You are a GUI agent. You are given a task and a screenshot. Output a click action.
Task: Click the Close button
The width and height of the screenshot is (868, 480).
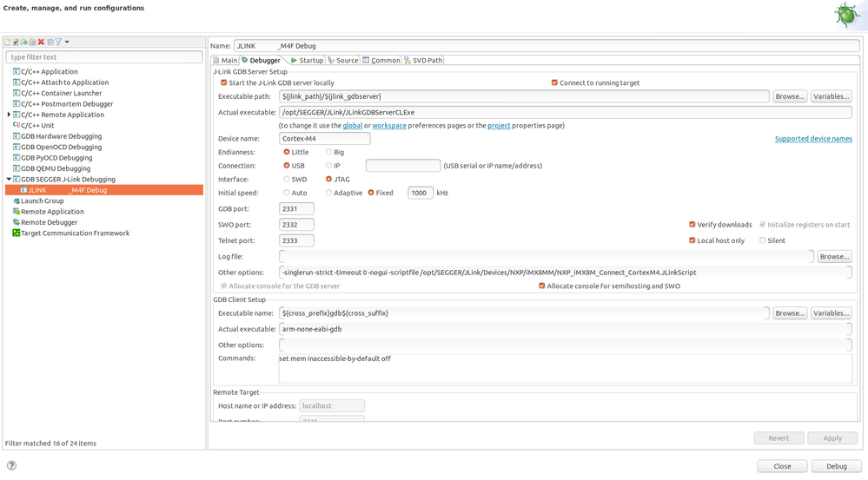(782, 466)
